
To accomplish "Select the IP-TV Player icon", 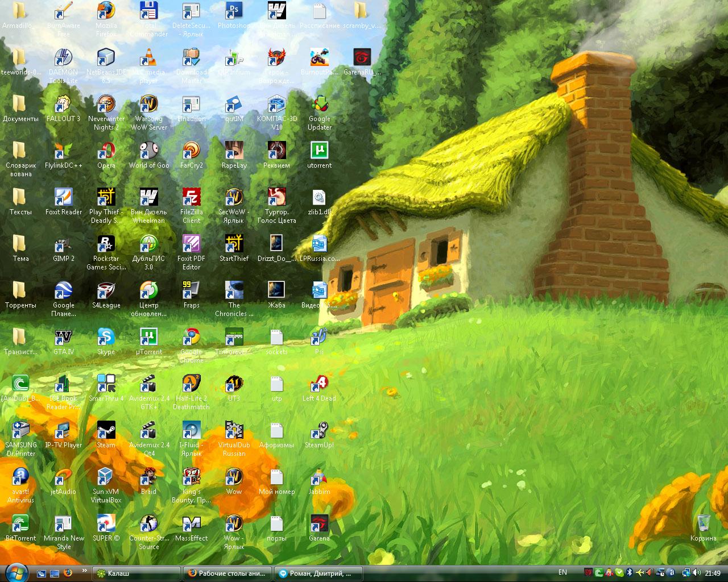I will coord(64,435).
